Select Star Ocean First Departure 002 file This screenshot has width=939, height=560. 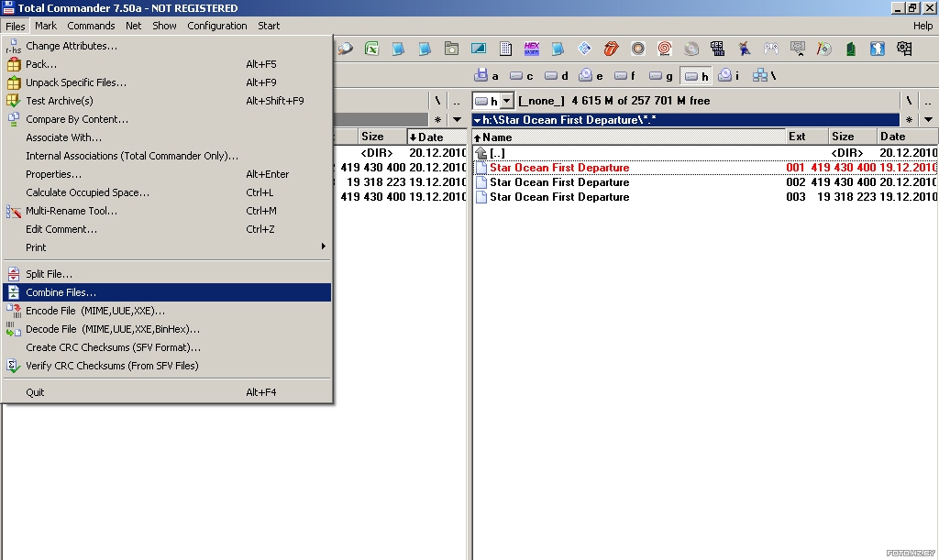(x=705, y=182)
